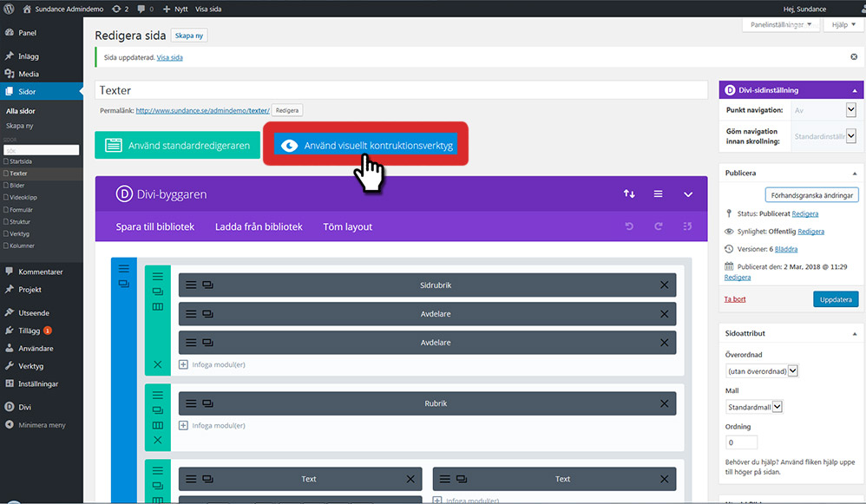The height and width of the screenshot is (504, 866).
Task: Open updates indicator in admin bar
Action: 120,9
